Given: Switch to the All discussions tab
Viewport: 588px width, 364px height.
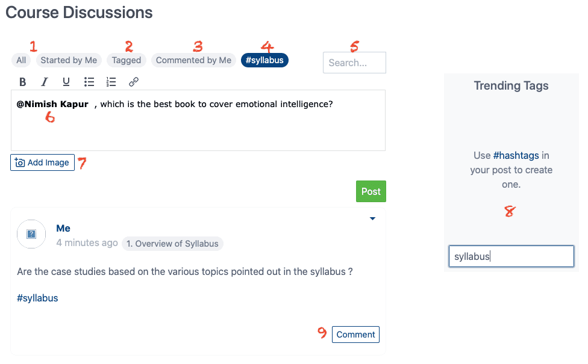Looking at the screenshot, I should click(x=20, y=60).
